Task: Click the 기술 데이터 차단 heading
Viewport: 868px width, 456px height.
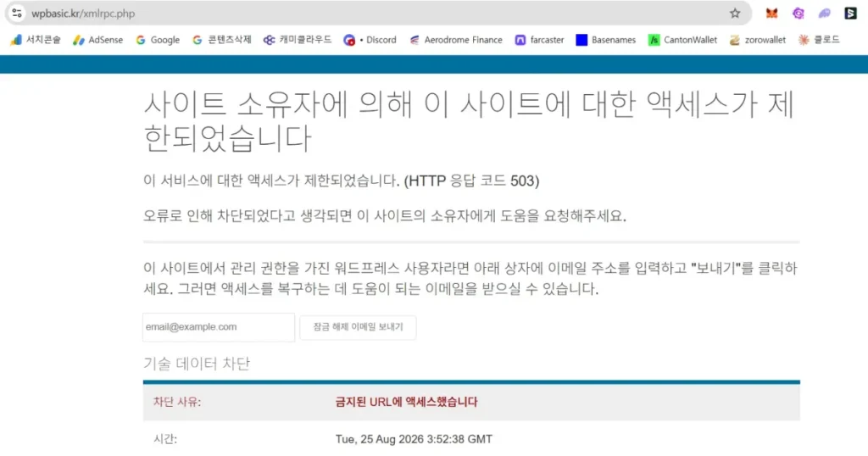Action: coord(197,364)
